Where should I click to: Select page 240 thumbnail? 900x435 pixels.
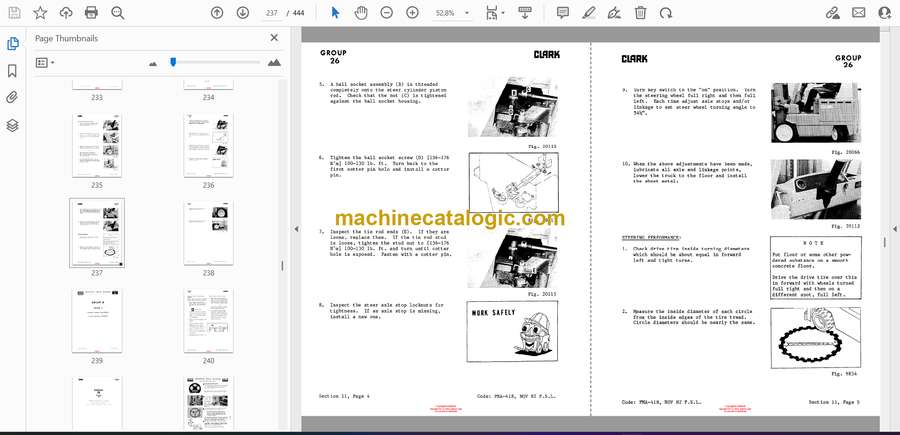pyautogui.click(x=208, y=321)
